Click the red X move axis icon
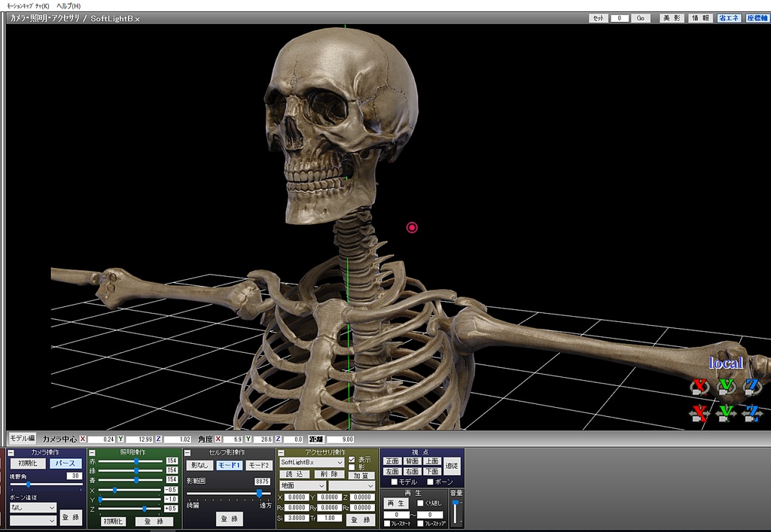The image size is (771, 532). (x=700, y=413)
